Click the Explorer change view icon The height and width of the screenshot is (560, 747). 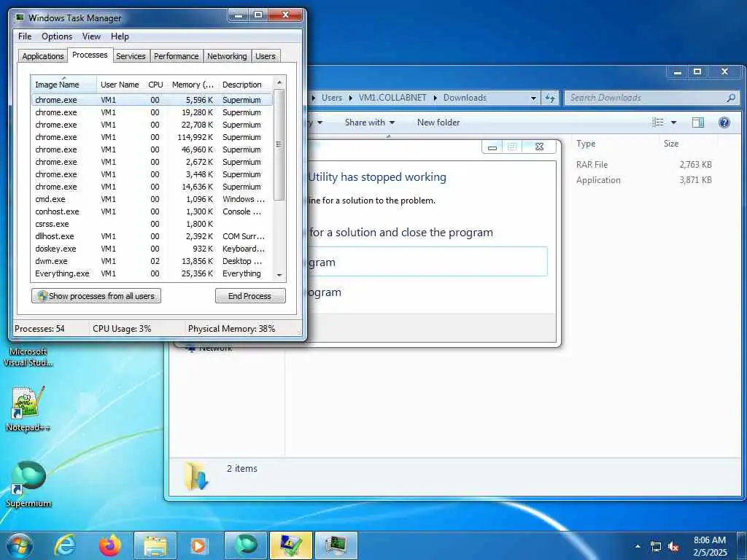658,122
